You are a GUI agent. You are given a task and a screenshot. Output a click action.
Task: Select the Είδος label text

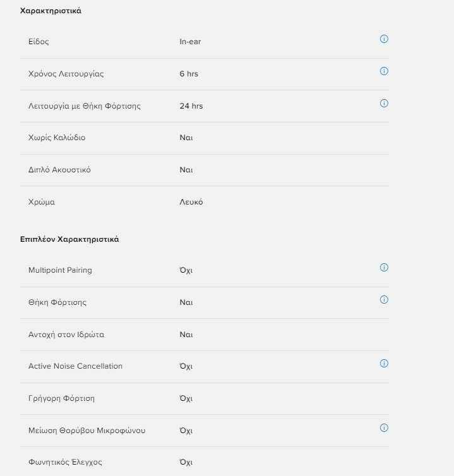click(x=39, y=42)
